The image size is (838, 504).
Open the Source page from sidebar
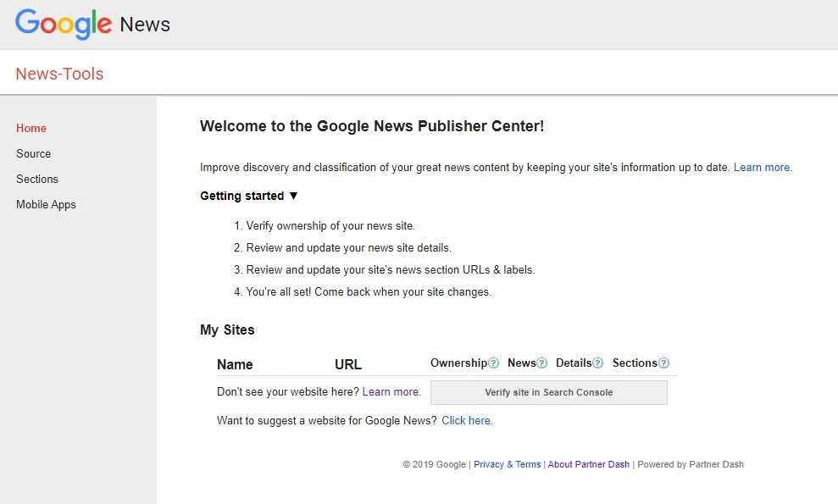coord(33,154)
